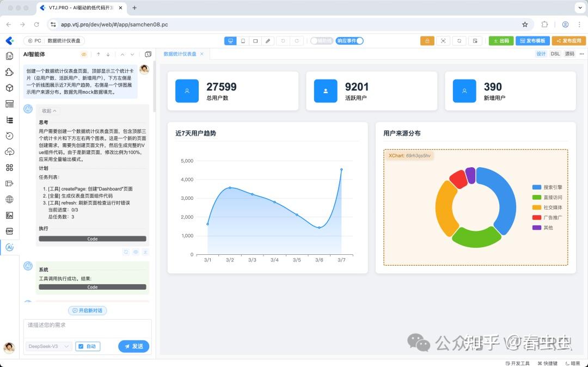Toggle the orange eye icon in AI panel header
The image size is (588, 367).
pyautogui.click(x=84, y=54)
